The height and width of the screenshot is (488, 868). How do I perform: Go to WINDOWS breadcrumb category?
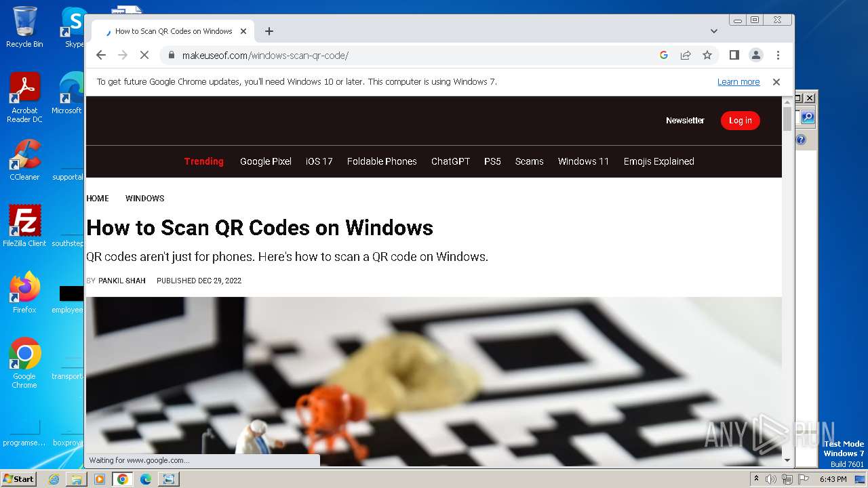click(x=144, y=199)
